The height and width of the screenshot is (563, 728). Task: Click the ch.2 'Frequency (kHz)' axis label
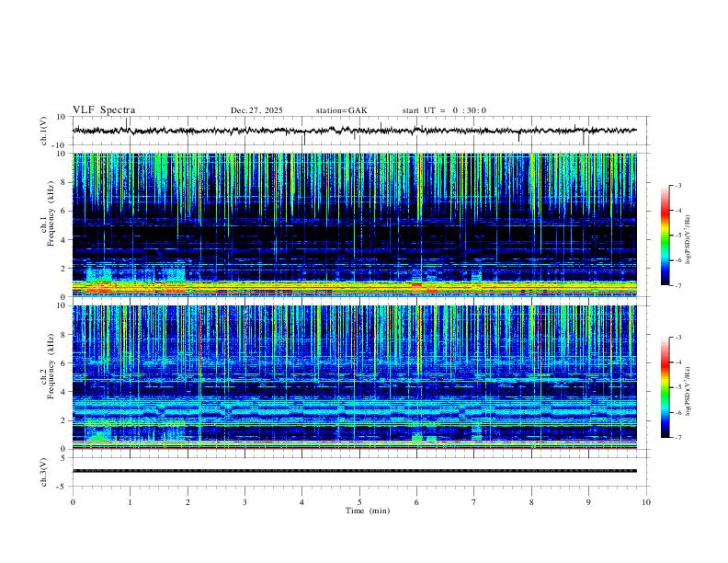click(x=51, y=366)
